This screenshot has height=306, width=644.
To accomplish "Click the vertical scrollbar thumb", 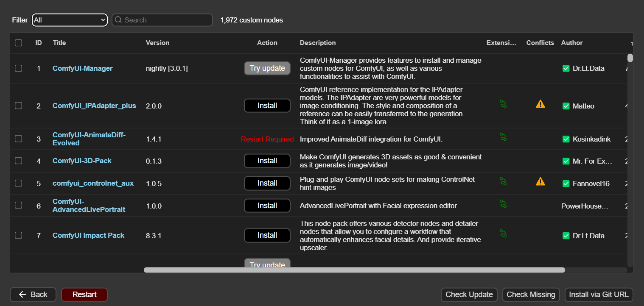I will [630, 58].
